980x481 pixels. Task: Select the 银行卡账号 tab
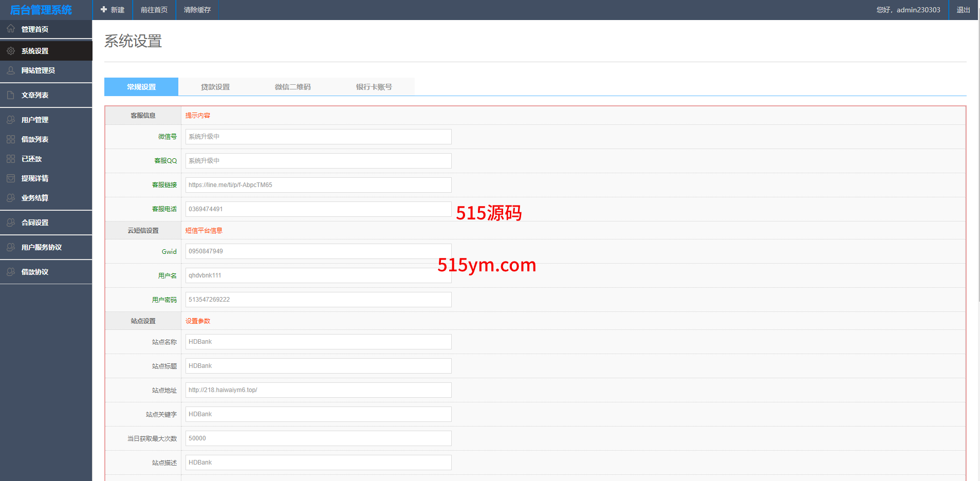[374, 87]
